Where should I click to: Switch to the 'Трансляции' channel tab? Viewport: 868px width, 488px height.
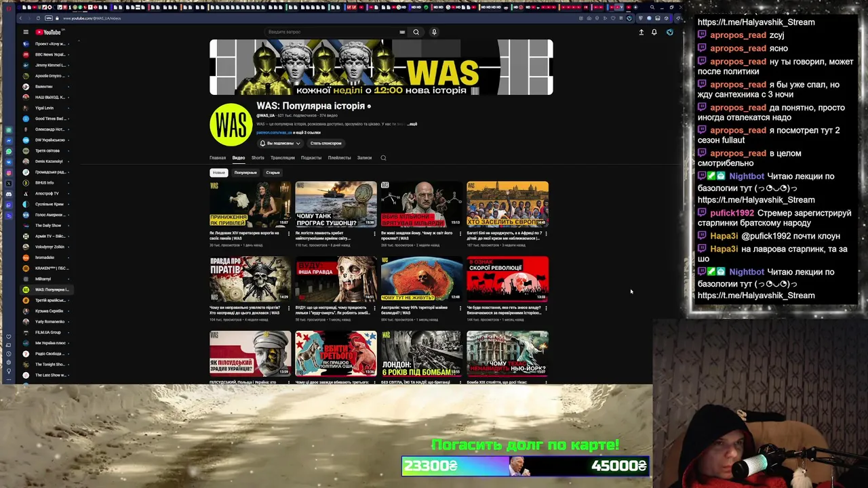point(283,158)
